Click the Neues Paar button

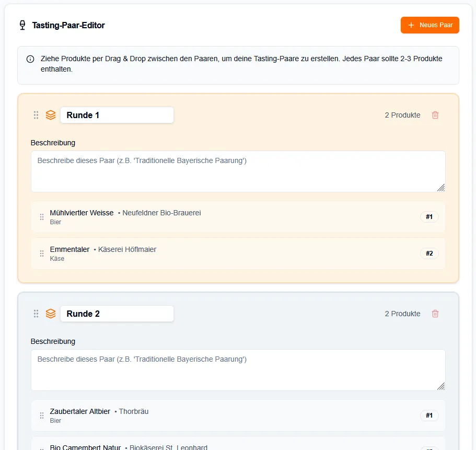(429, 25)
